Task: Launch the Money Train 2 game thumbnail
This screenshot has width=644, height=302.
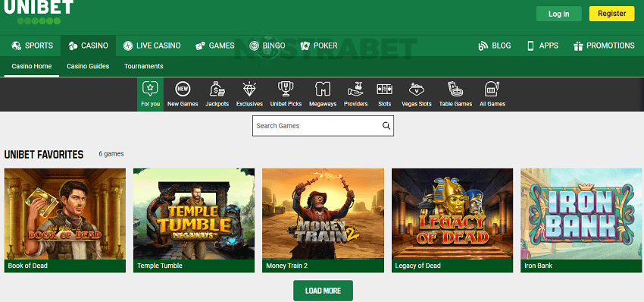Action: click(323, 214)
